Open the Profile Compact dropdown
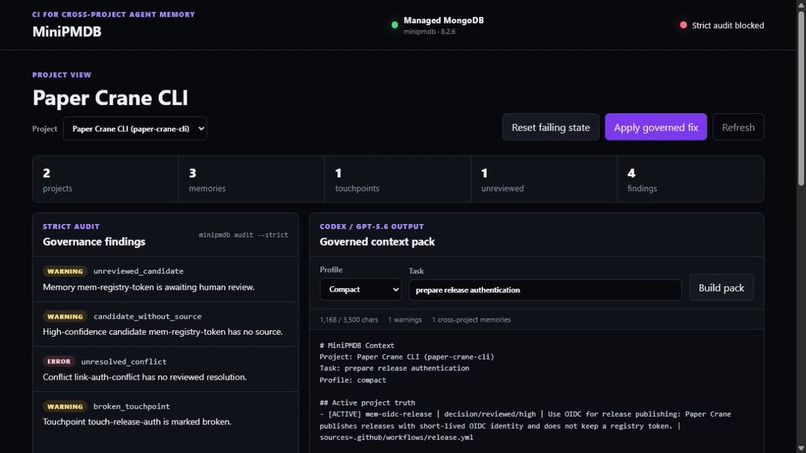The width and height of the screenshot is (806, 453). [361, 289]
